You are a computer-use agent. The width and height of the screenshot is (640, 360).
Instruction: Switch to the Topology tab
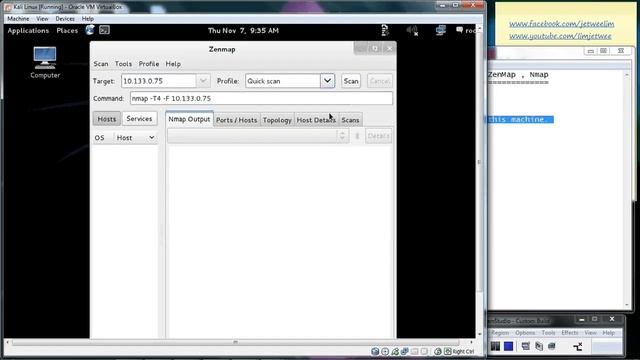[x=277, y=120]
